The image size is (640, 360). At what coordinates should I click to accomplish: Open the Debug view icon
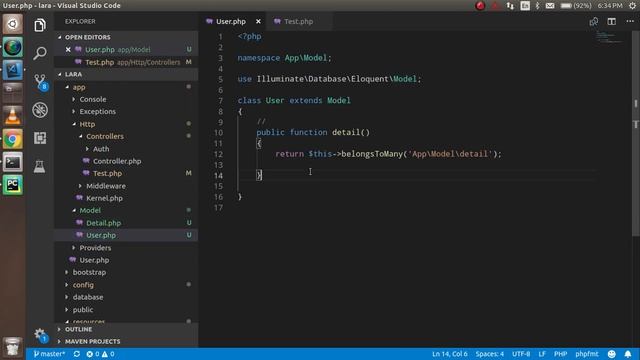pos(40,110)
